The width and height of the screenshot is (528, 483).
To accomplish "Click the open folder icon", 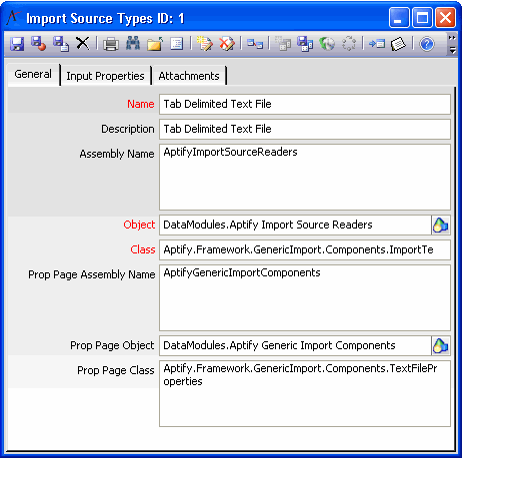I will [155, 44].
